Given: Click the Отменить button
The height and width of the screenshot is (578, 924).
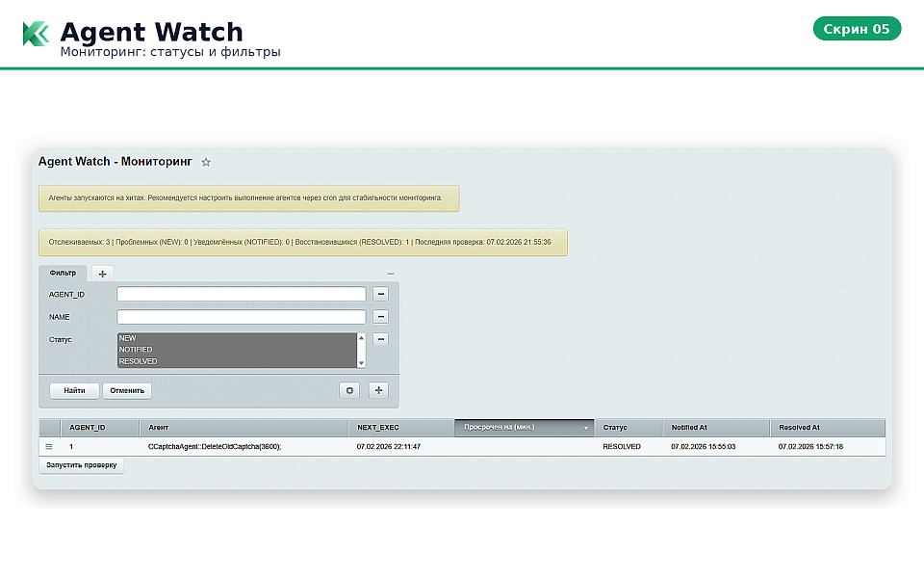Looking at the screenshot, I should click(127, 390).
